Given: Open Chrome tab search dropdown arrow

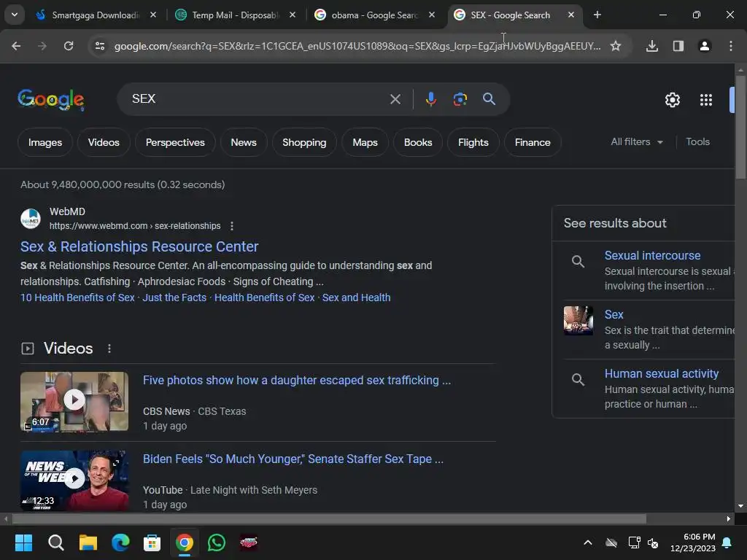Looking at the screenshot, I should tap(15, 15).
